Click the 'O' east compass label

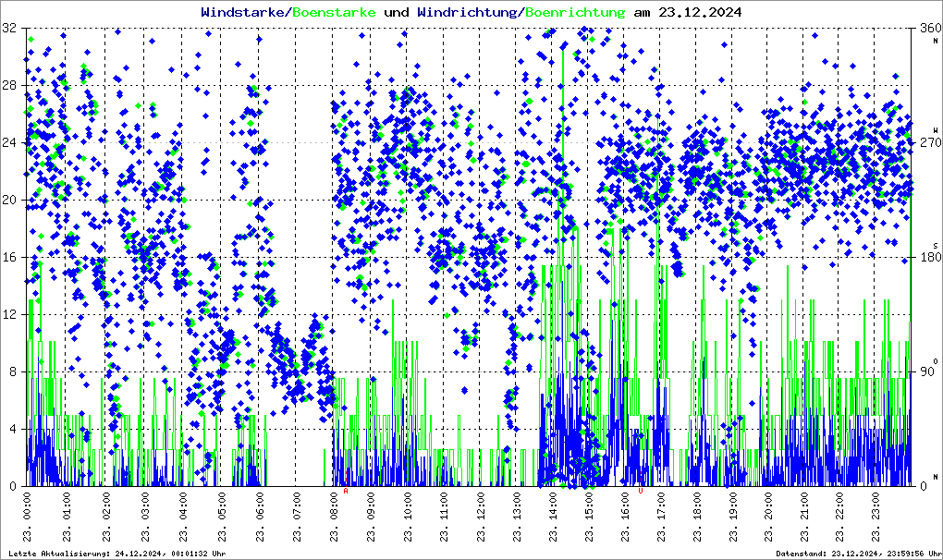point(936,359)
